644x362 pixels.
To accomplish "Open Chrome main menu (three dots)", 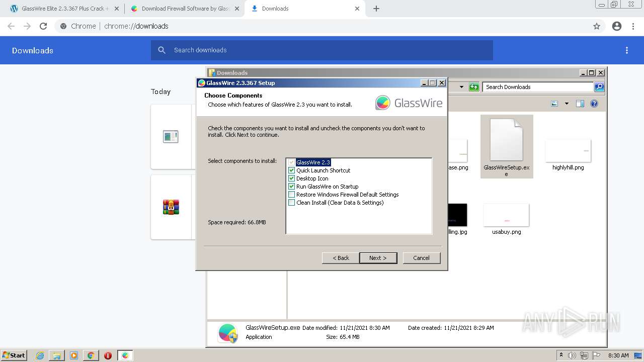I will coord(633,26).
